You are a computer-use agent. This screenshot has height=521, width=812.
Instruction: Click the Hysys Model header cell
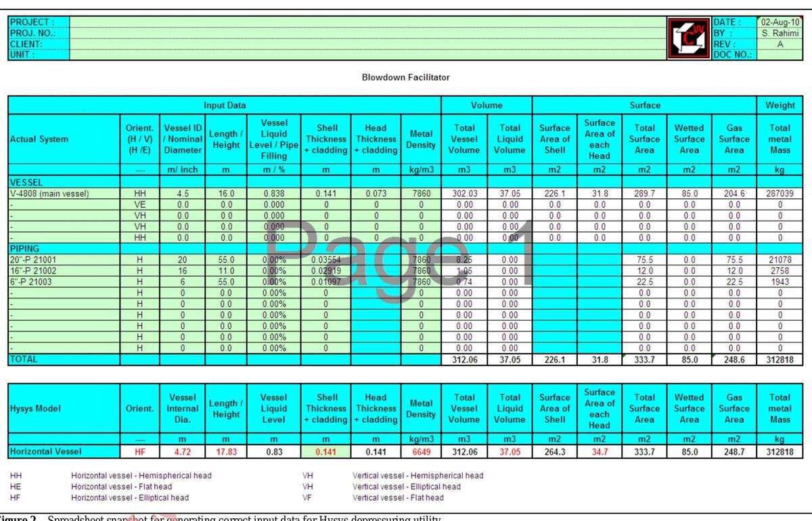tap(64, 409)
